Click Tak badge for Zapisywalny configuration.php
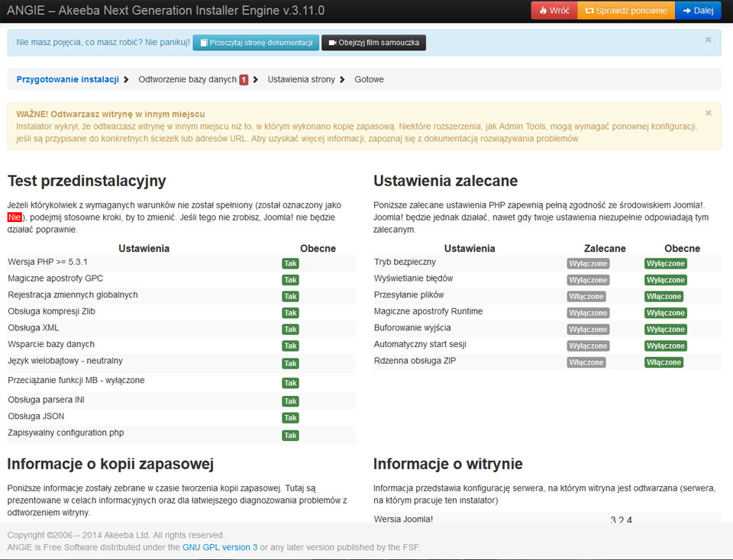The width and height of the screenshot is (733, 560). pos(290,436)
